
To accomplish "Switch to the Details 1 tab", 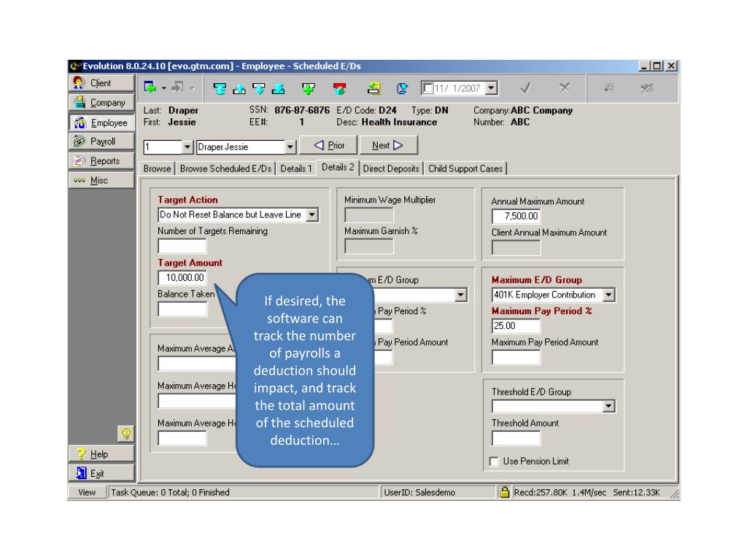I will pos(296,168).
